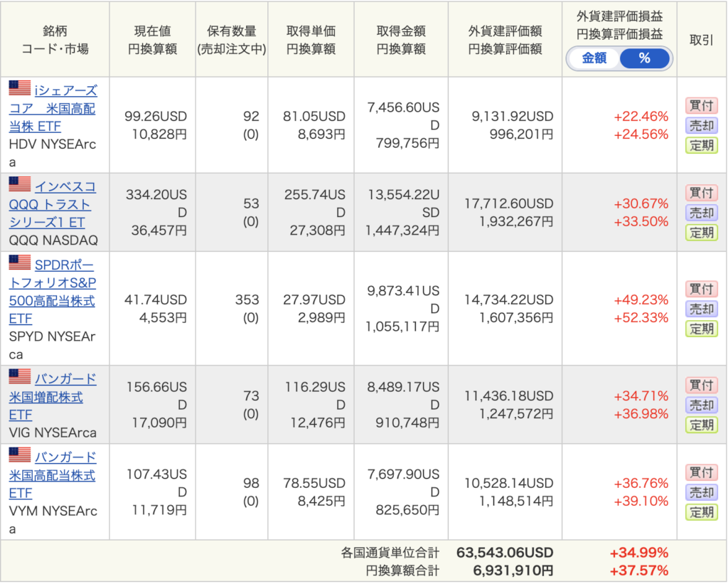
Task: Click 売却 button for VYM
Action: point(702,492)
